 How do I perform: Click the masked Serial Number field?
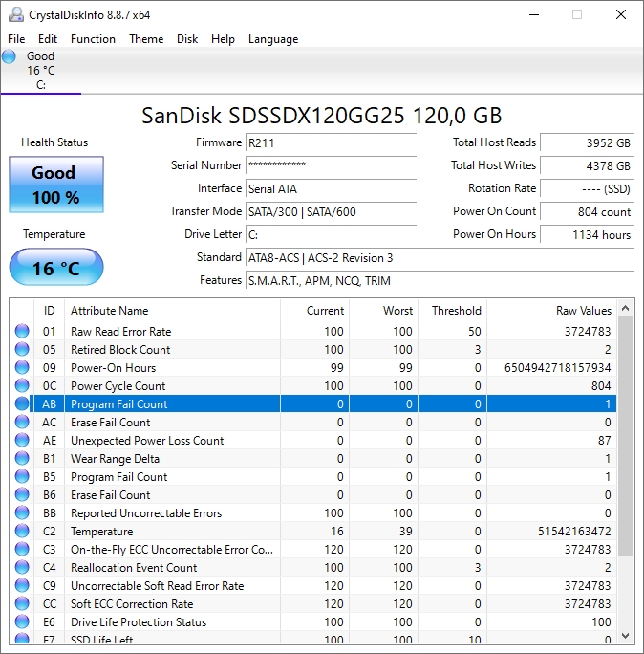point(332,165)
